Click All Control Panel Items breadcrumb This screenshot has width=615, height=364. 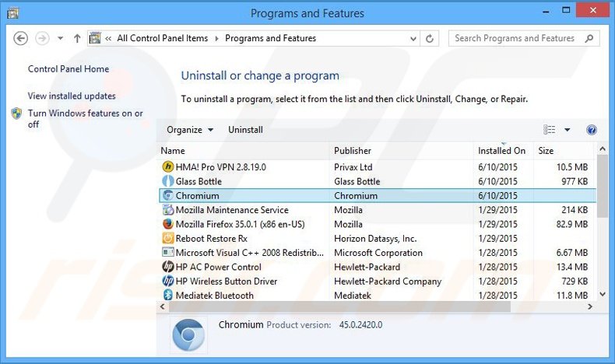[x=163, y=38]
